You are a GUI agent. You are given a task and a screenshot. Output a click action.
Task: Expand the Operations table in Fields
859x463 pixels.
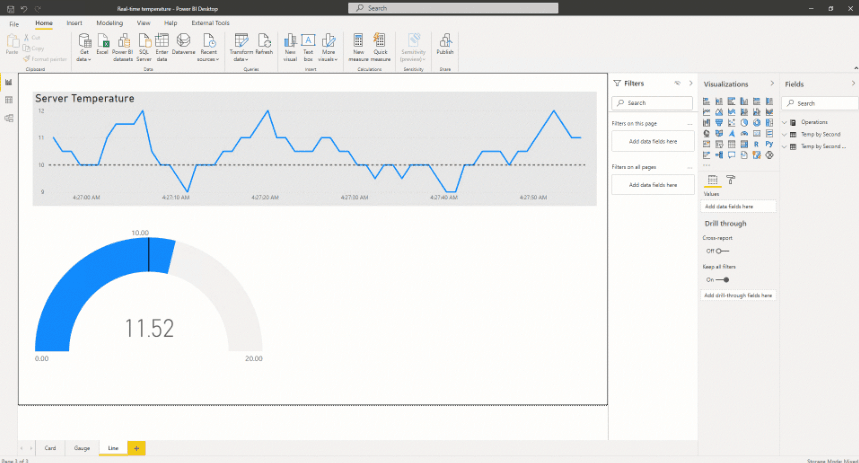(784, 122)
